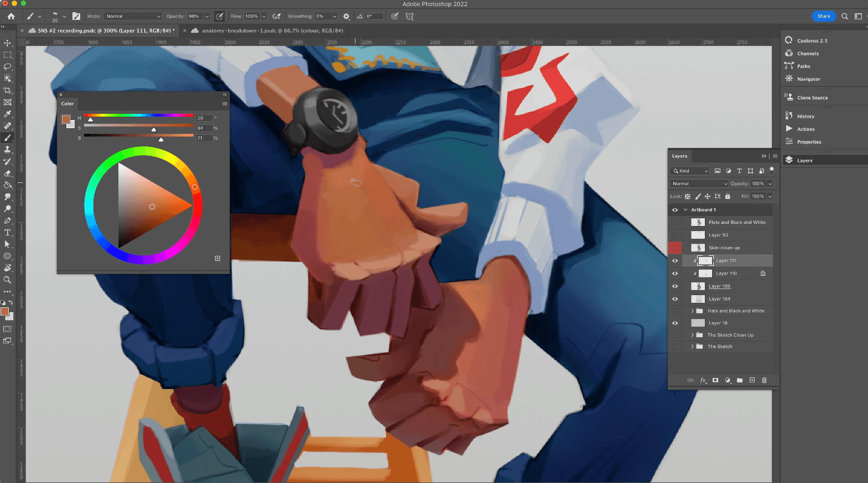Collapse the Artboard 1 group

click(686, 210)
